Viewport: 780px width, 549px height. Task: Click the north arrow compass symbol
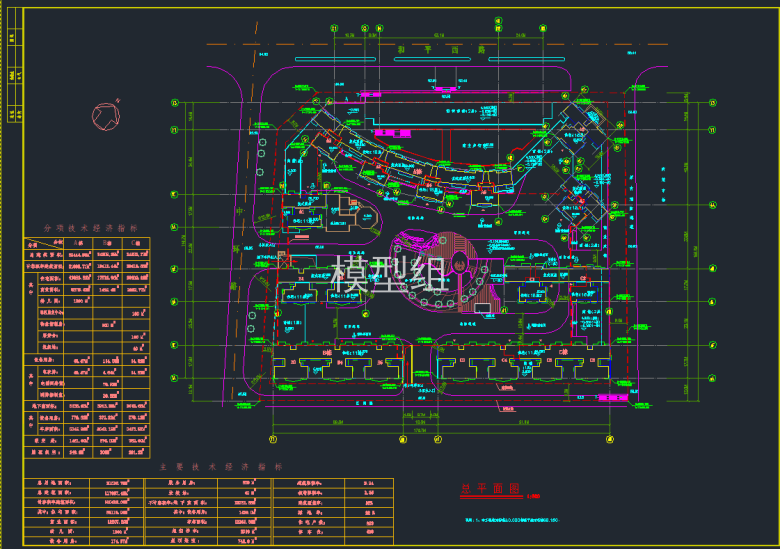(x=103, y=116)
